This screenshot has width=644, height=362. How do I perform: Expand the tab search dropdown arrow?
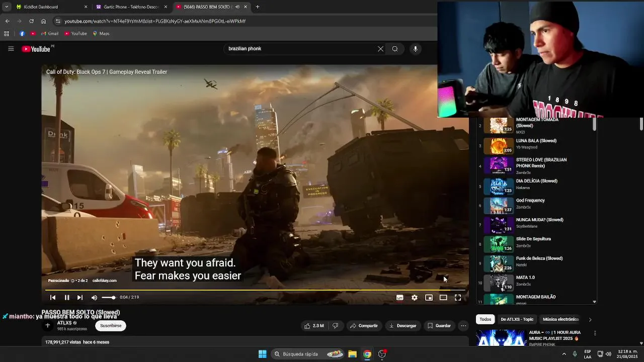6,7
